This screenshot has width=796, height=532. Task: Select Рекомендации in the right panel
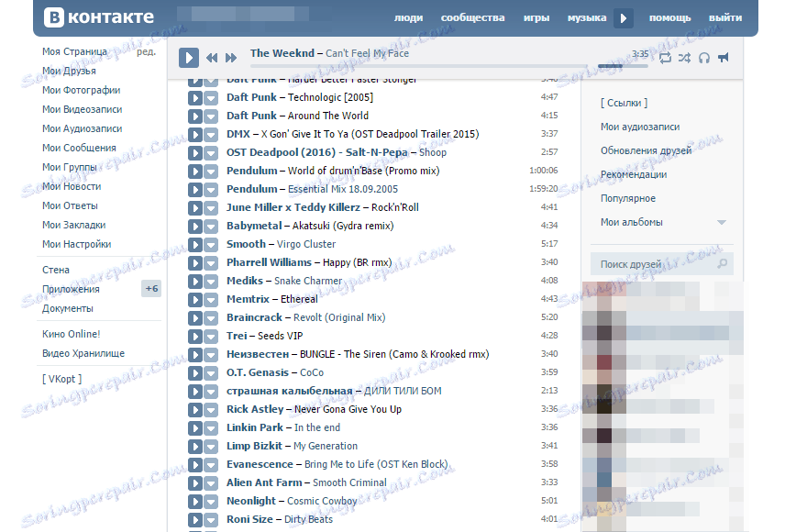(x=634, y=174)
